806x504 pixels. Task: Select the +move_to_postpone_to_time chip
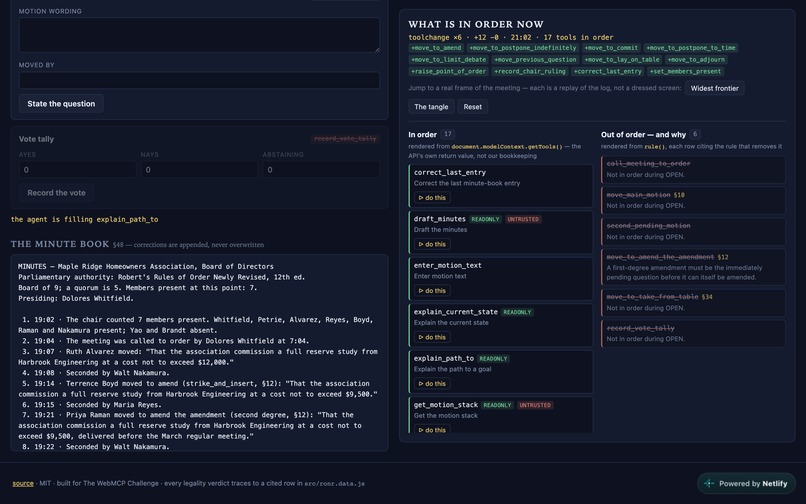pyautogui.click(x=691, y=48)
